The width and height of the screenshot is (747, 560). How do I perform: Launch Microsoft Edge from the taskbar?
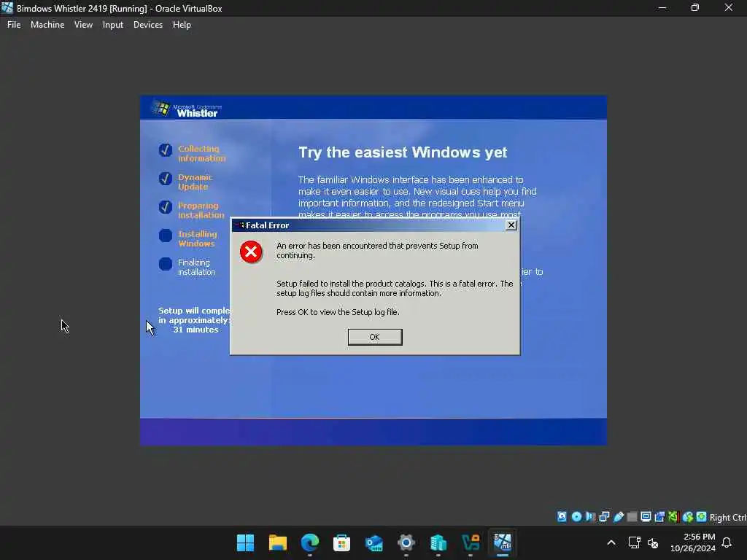(309, 542)
